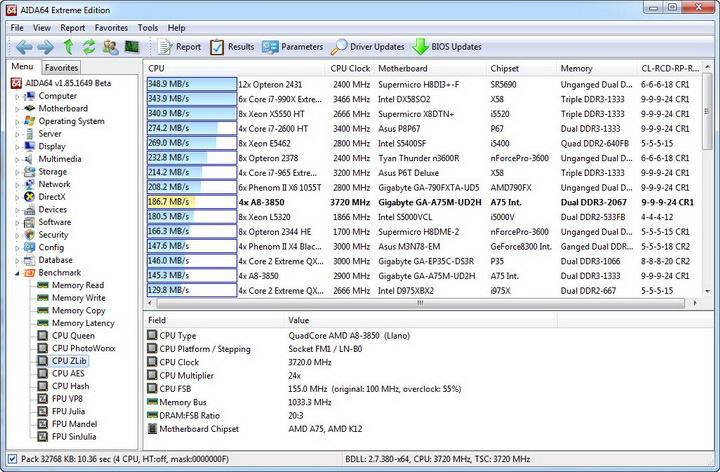Image resolution: width=720 pixels, height=472 pixels.
Task: Click the green refresh arrows icon
Action: 89,47
